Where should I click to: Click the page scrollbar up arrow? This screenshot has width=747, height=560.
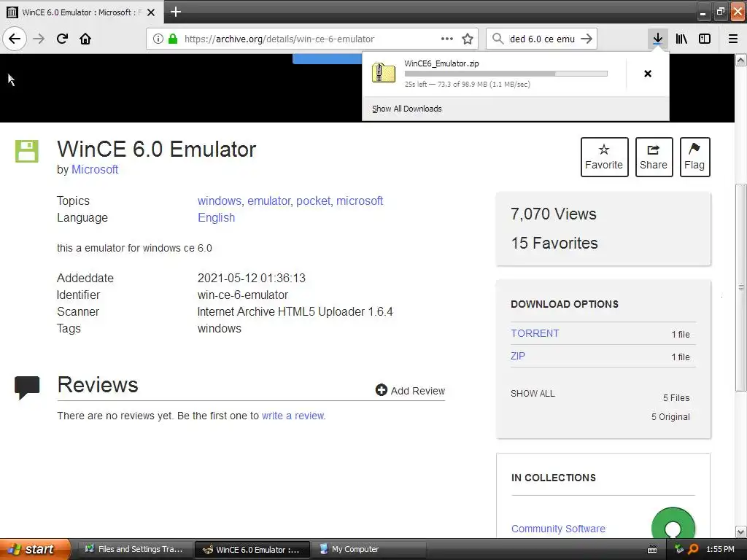point(741,60)
